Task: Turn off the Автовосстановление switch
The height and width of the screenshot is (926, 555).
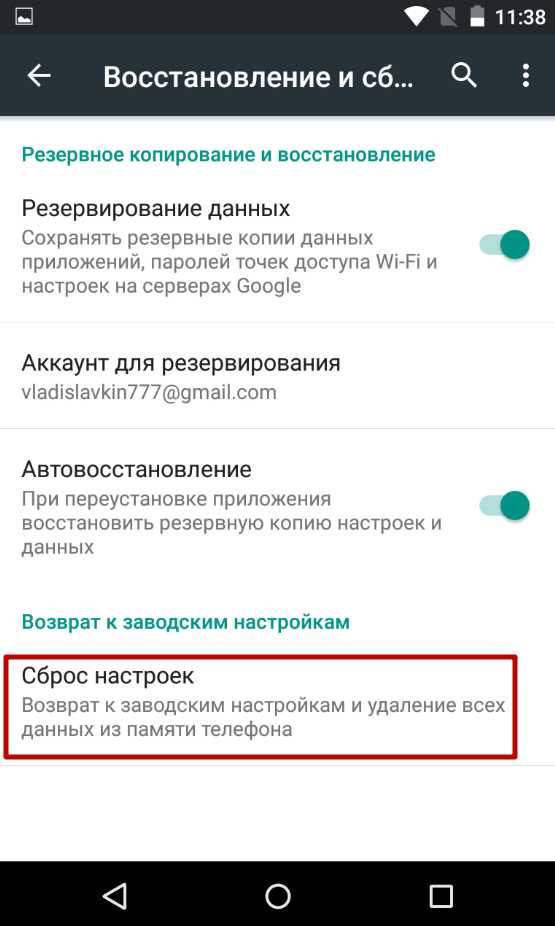Action: point(505,506)
